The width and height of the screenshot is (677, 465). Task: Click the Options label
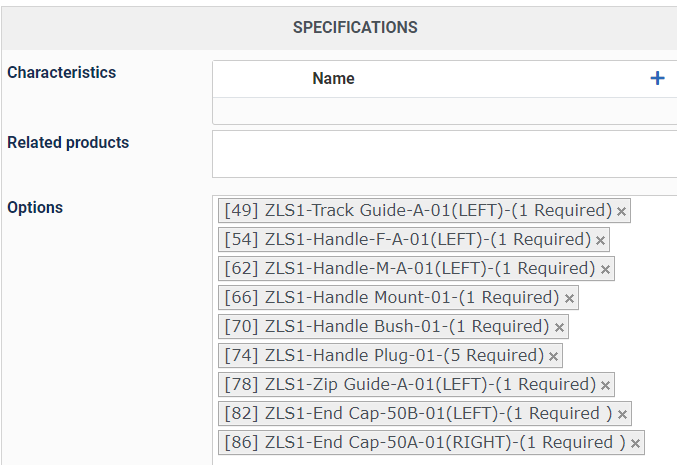coord(35,208)
